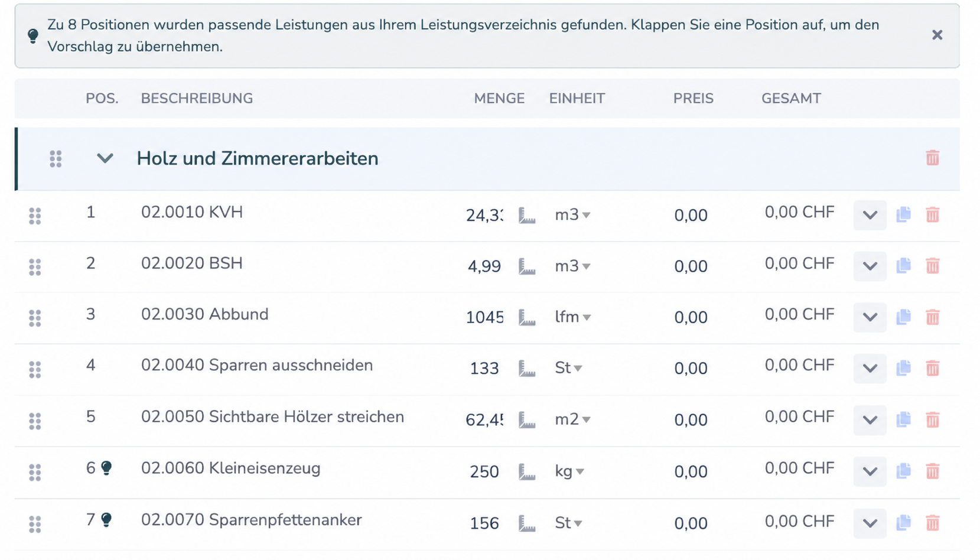The image size is (980, 560).
Task: Edit description 02.0050 Sichtbare Hölzer streichen
Action: point(272,417)
